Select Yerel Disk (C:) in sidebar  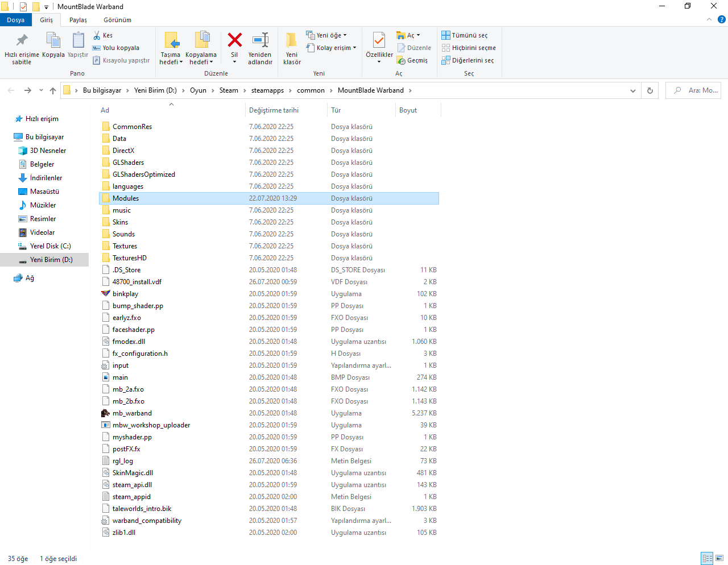tap(50, 246)
